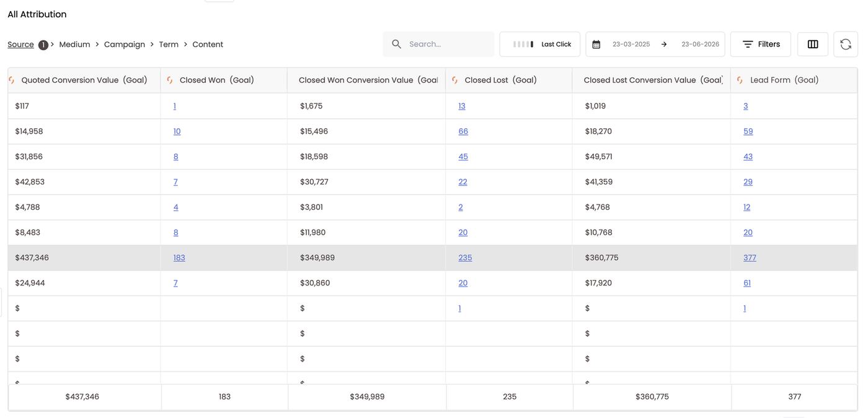Open the calendar date picker icon
868x418 pixels.
596,45
